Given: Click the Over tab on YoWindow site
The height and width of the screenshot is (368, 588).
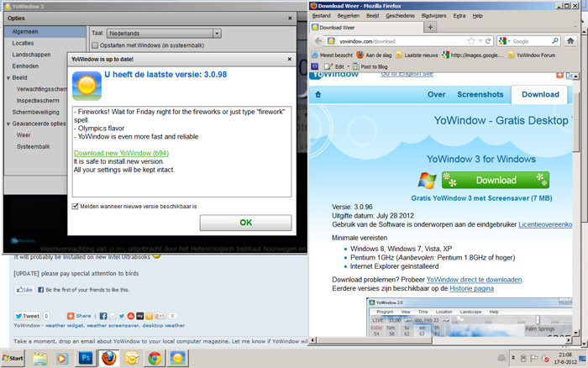Looking at the screenshot, I should pyautogui.click(x=437, y=95).
